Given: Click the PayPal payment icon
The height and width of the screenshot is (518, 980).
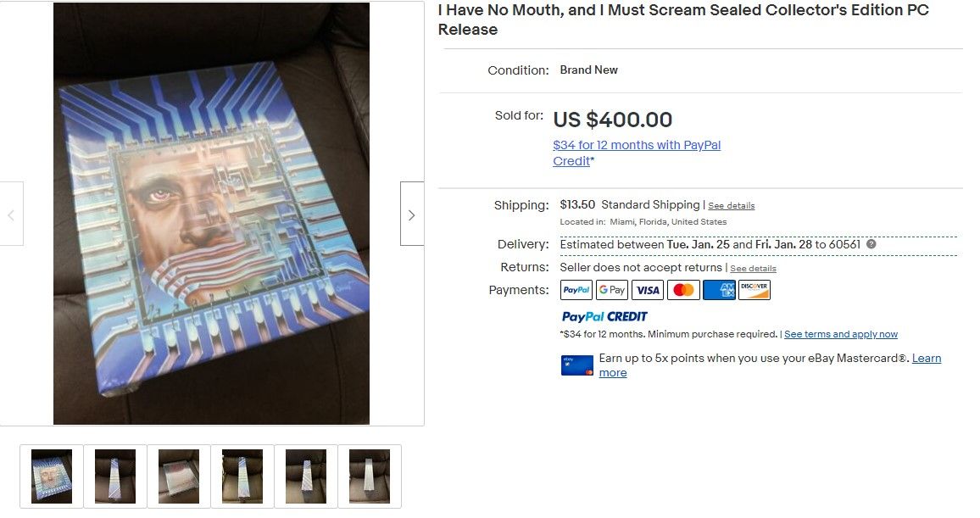Looking at the screenshot, I should click(576, 290).
